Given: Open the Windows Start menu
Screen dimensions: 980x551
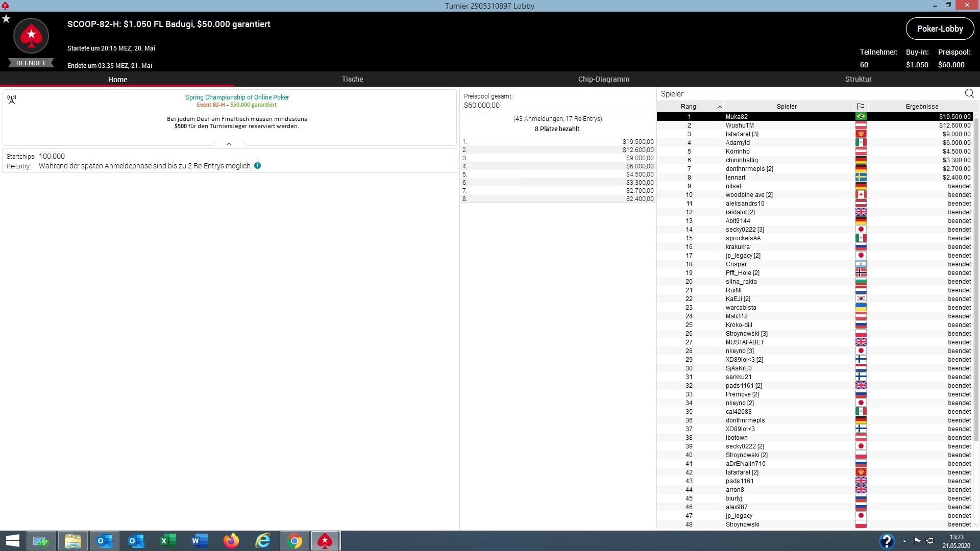Looking at the screenshot, I should (12, 541).
